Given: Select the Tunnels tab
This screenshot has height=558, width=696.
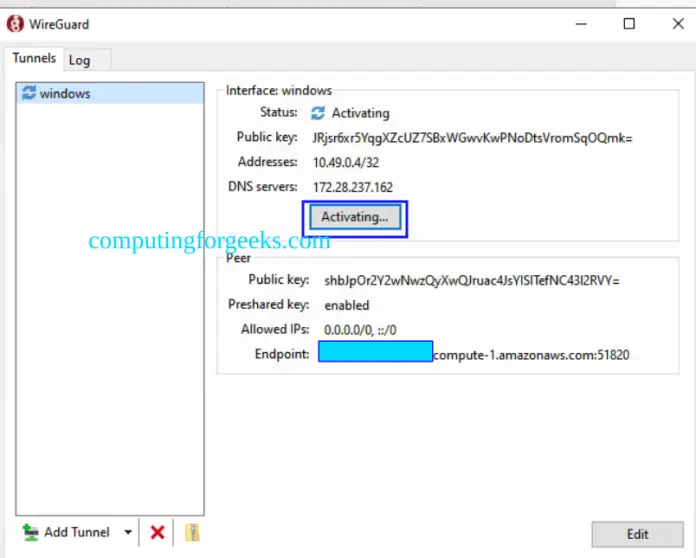Looking at the screenshot, I should 34,59.
